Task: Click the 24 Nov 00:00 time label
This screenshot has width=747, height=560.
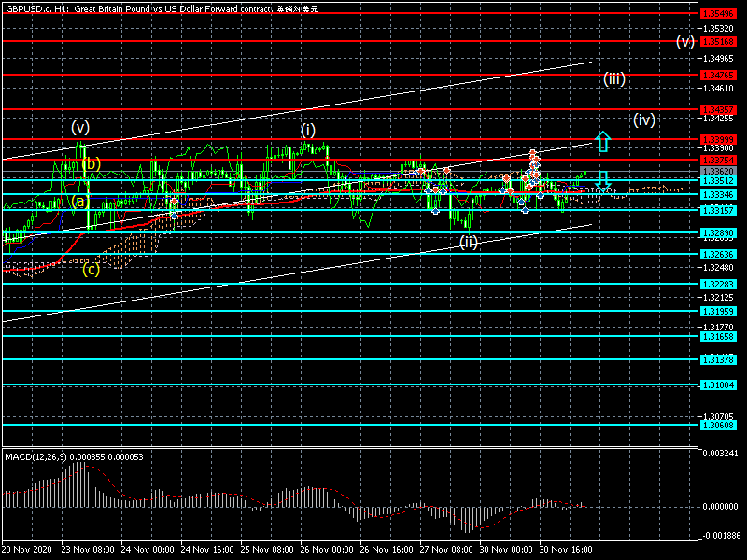Action: [x=148, y=549]
